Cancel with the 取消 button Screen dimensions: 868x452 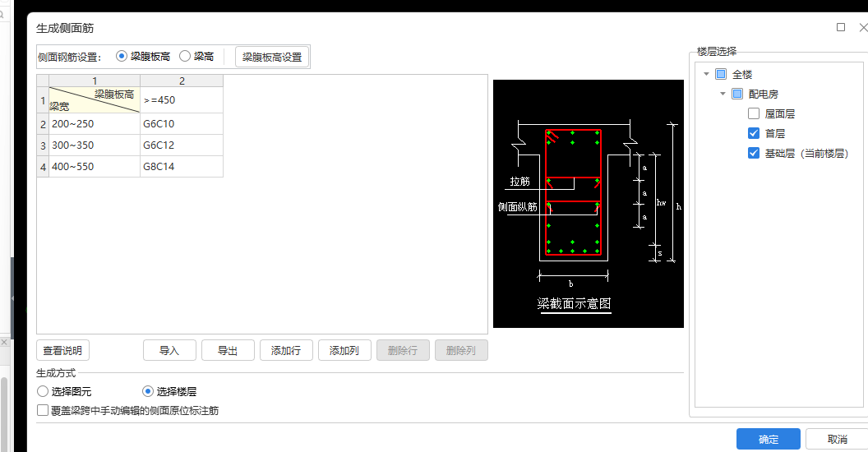tap(838, 440)
